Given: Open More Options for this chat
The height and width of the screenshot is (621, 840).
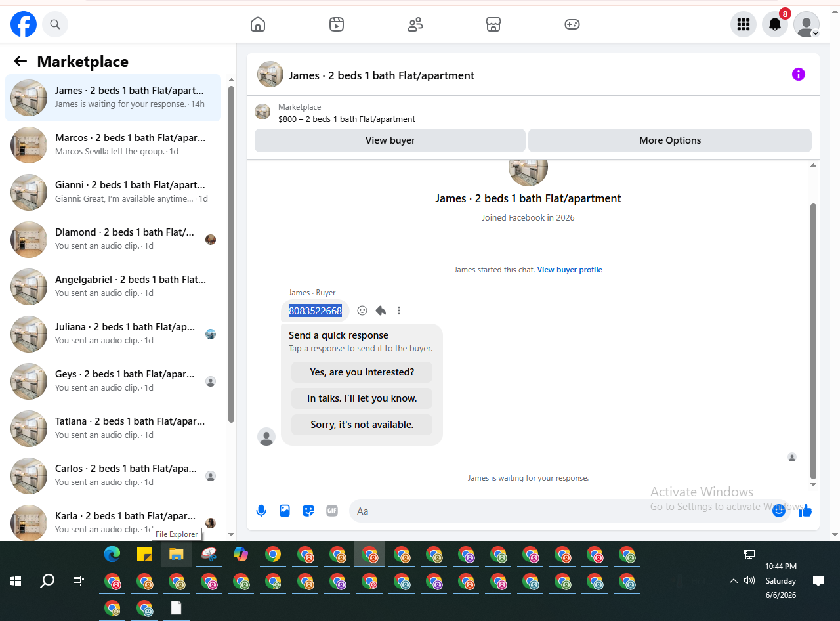Looking at the screenshot, I should tap(670, 140).
